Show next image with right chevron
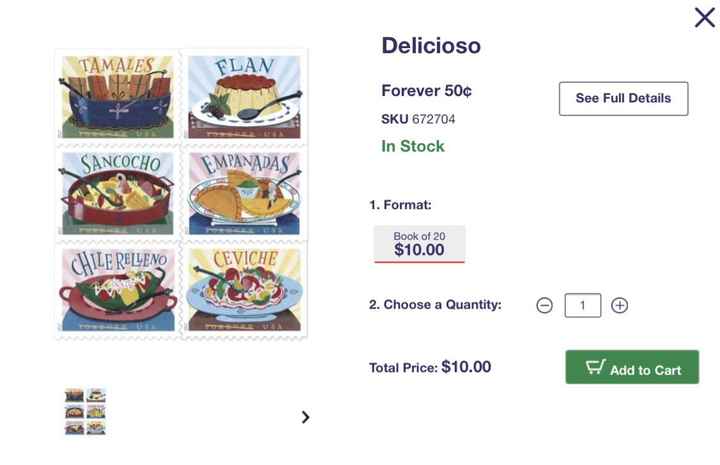Image resolution: width=720 pixels, height=465 pixels. (x=306, y=417)
